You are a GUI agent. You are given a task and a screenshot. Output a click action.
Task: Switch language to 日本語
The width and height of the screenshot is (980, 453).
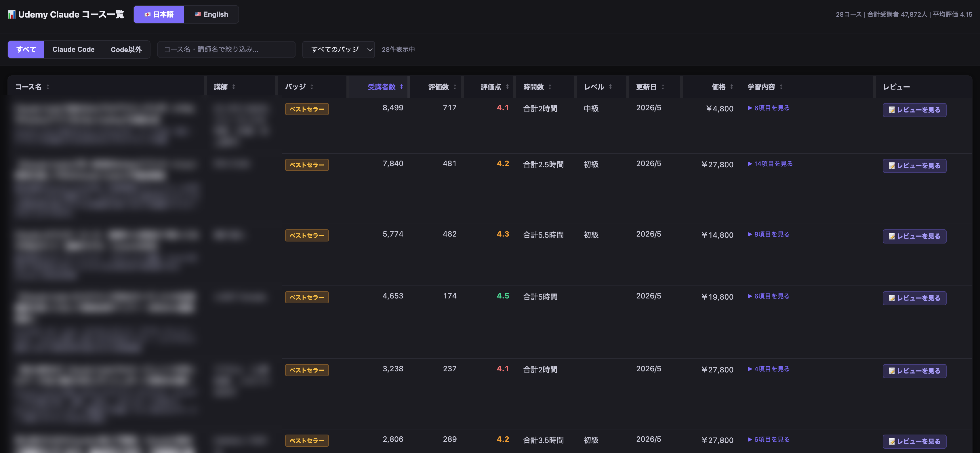point(159,14)
